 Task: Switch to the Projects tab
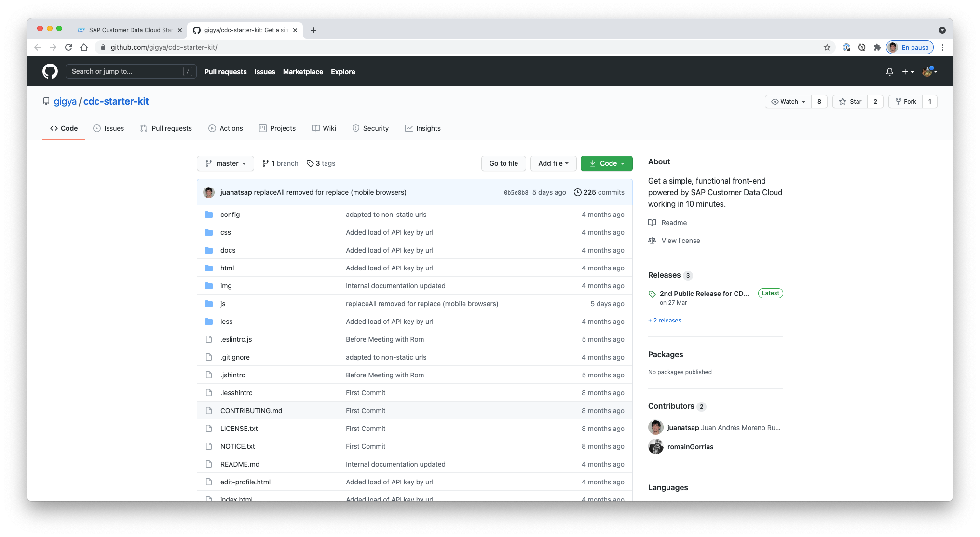[277, 128]
